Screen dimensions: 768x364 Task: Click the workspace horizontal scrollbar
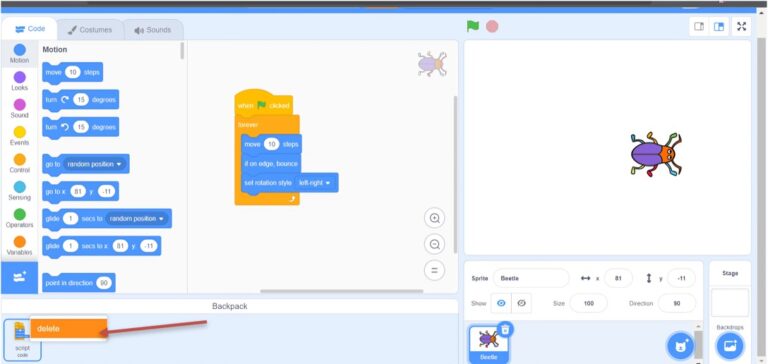341,291
